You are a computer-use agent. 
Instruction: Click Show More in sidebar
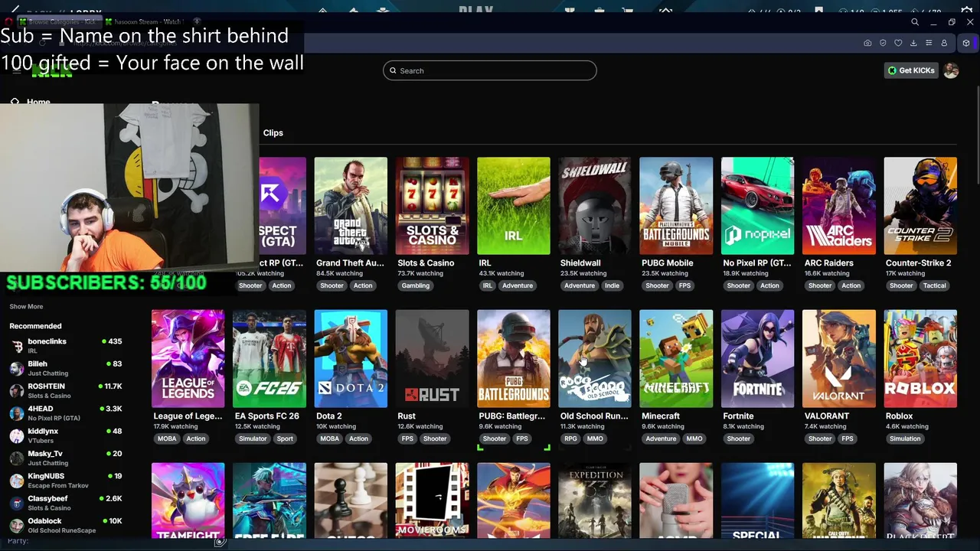point(26,306)
